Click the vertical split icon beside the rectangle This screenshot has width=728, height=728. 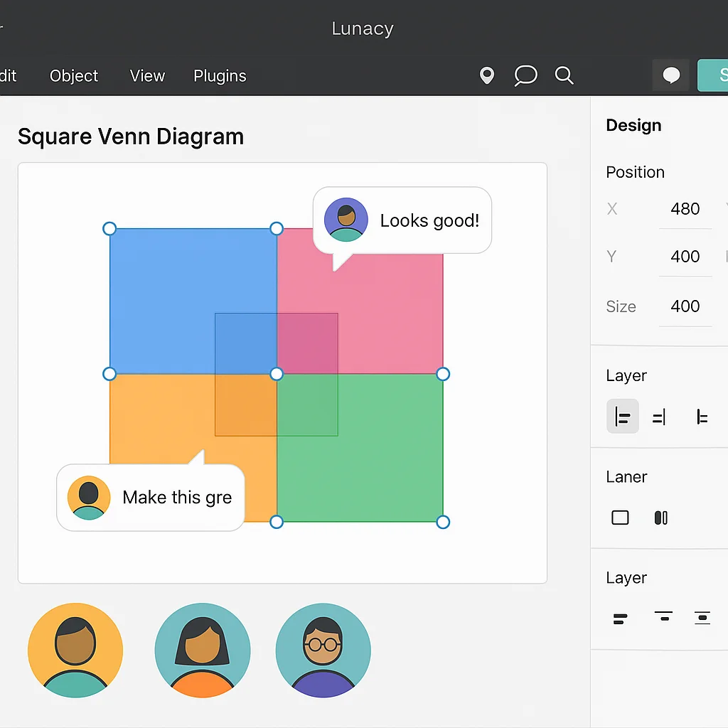point(660,518)
